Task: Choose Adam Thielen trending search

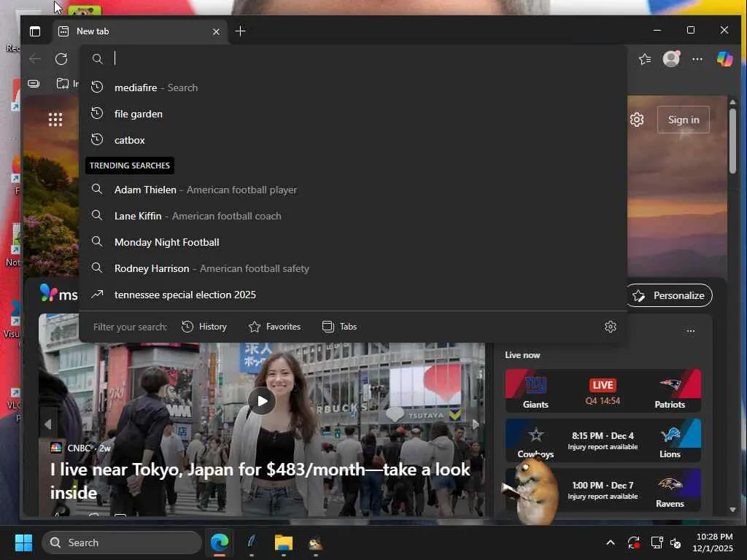Action: tap(352, 190)
